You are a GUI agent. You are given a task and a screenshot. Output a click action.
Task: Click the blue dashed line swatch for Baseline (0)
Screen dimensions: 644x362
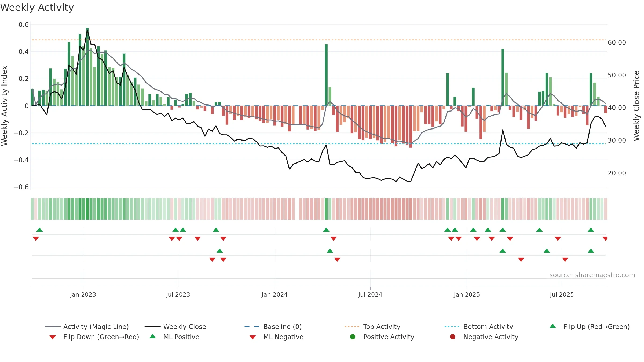[252, 327]
